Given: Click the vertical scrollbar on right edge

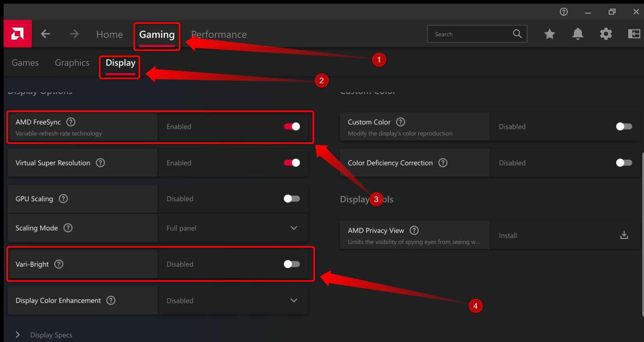Looking at the screenshot, I should tap(642, 234).
